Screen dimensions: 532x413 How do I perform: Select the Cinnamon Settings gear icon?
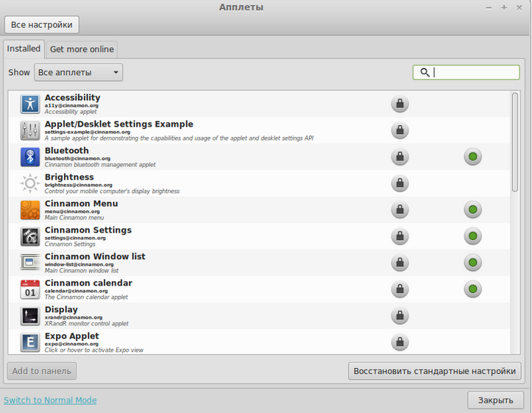[30, 236]
